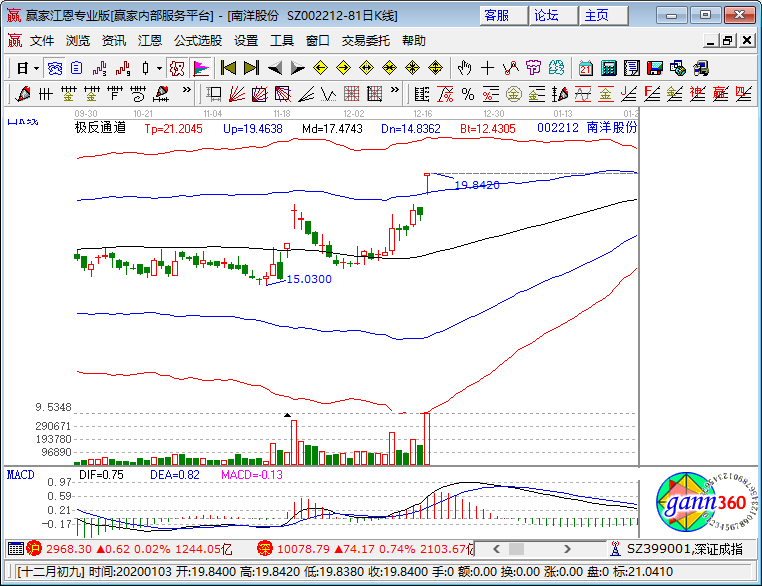This screenshot has width=762, height=586.
Task: Click the 深 Shenzhen index badge
Action: [x=265, y=549]
